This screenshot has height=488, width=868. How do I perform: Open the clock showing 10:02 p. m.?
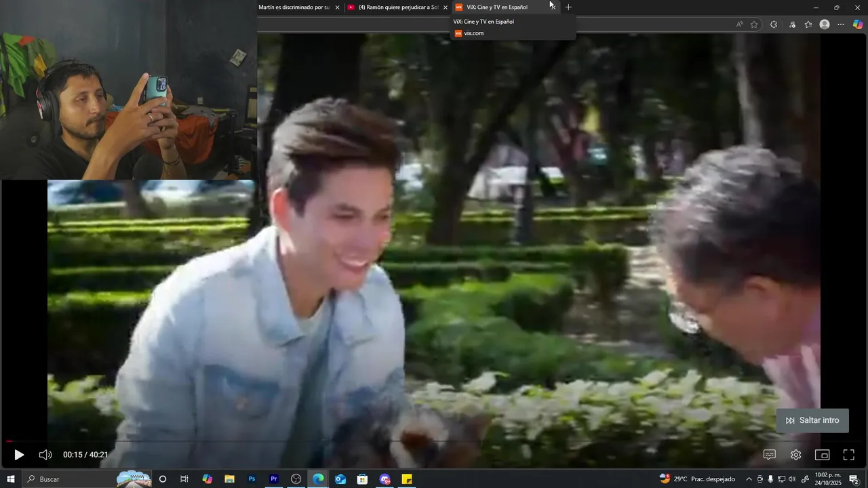click(x=828, y=479)
